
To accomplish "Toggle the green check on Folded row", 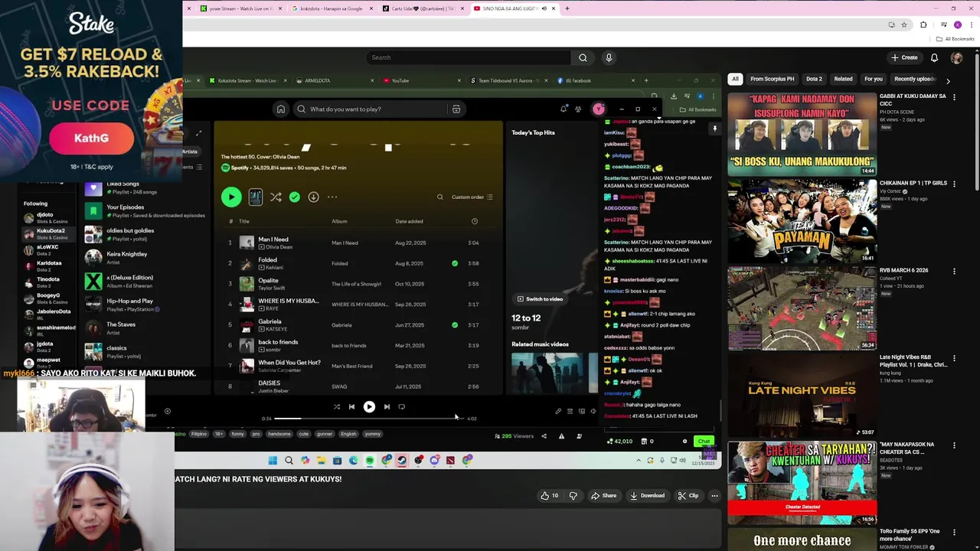I will click(455, 263).
